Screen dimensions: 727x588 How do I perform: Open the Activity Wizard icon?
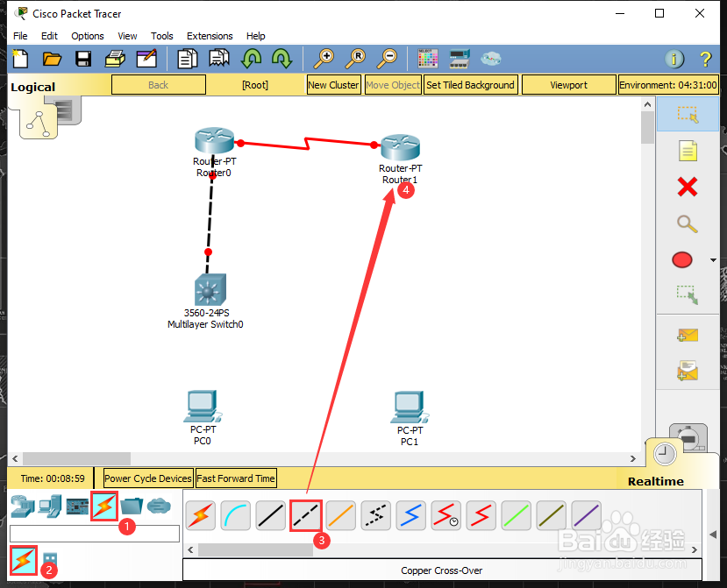pos(146,59)
